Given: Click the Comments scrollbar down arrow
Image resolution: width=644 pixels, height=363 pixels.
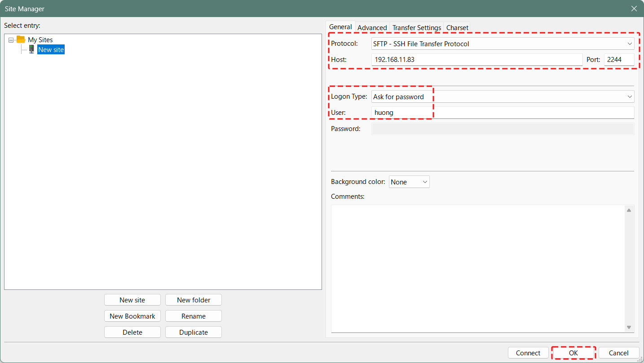Looking at the screenshot, I should point(629,328).
